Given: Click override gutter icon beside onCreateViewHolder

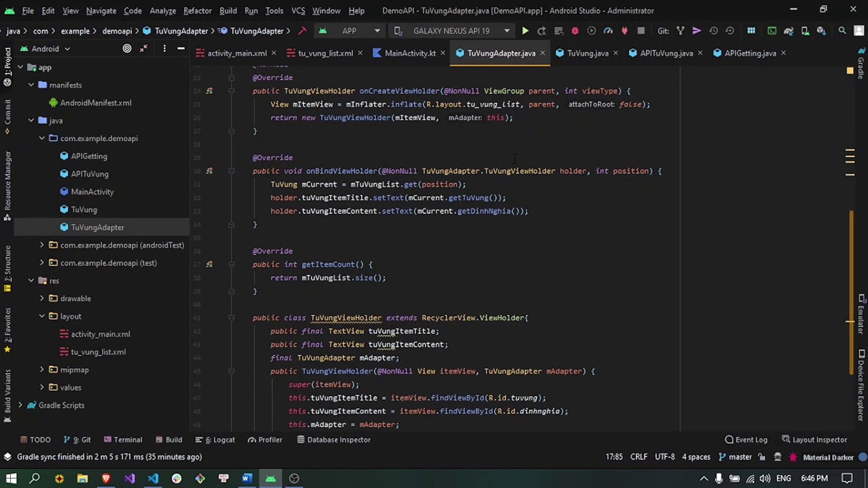Looking at the screenshot, I should [209, 91].
